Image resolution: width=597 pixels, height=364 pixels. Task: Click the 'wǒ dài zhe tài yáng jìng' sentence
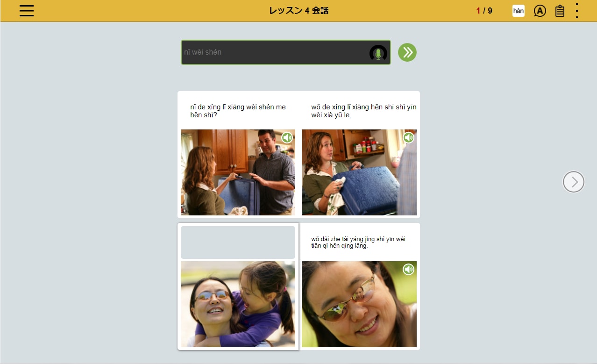click(358, 242)
